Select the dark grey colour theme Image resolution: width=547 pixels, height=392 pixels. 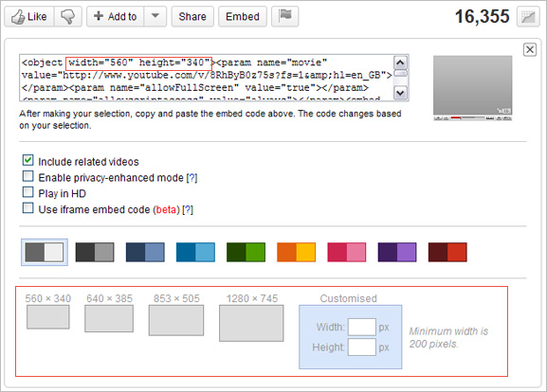95,252
